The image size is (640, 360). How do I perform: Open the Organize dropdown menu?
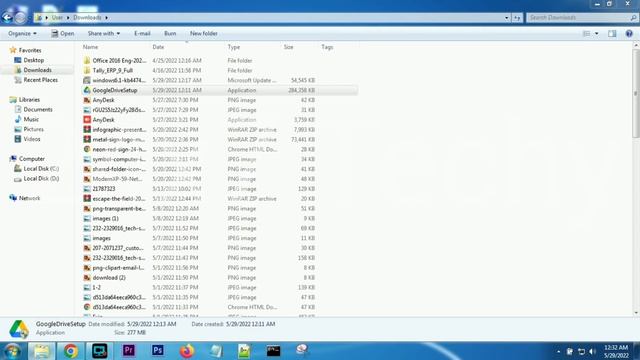click(22, 33)
